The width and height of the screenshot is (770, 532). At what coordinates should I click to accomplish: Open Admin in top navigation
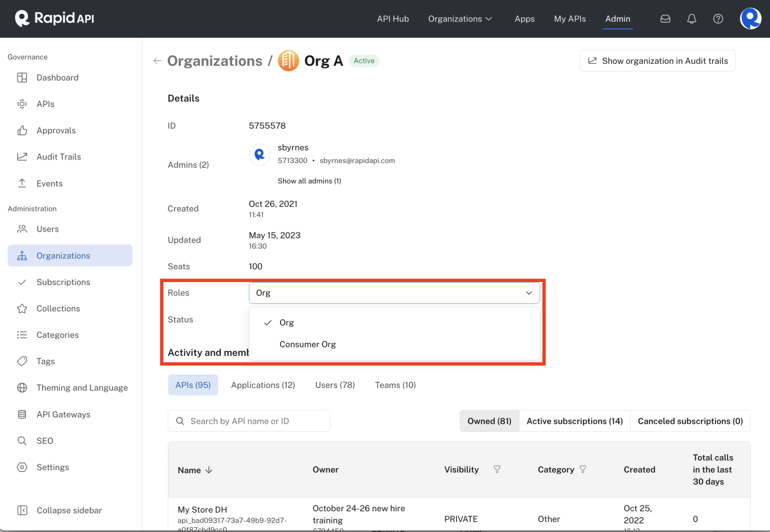click(x=618, y=19)
